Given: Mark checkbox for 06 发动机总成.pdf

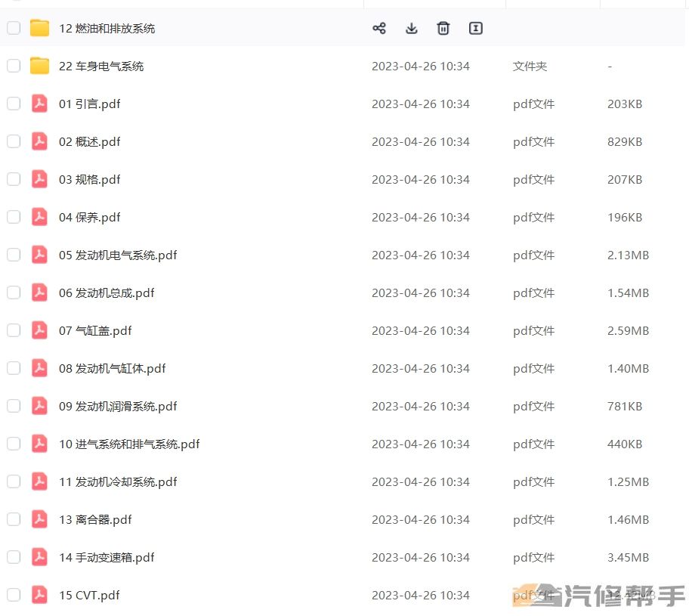Looking at the screenshot, I should [14, 293].
